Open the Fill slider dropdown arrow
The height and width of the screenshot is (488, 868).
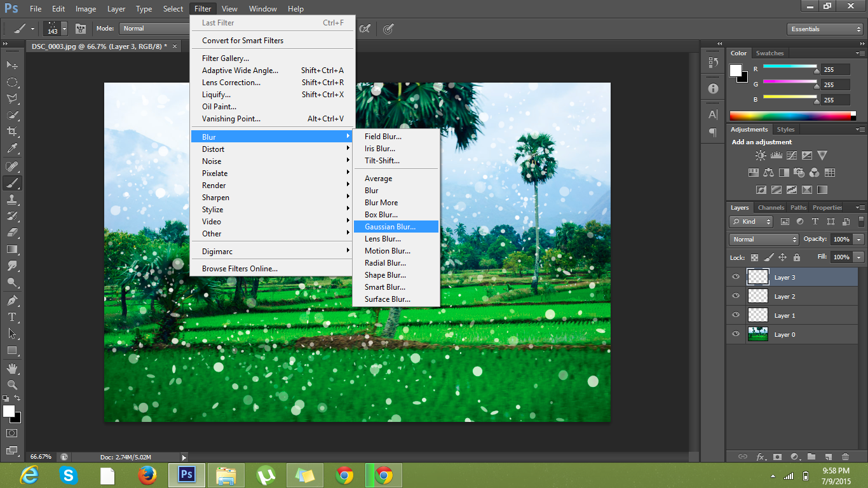[x=859, y=257]
